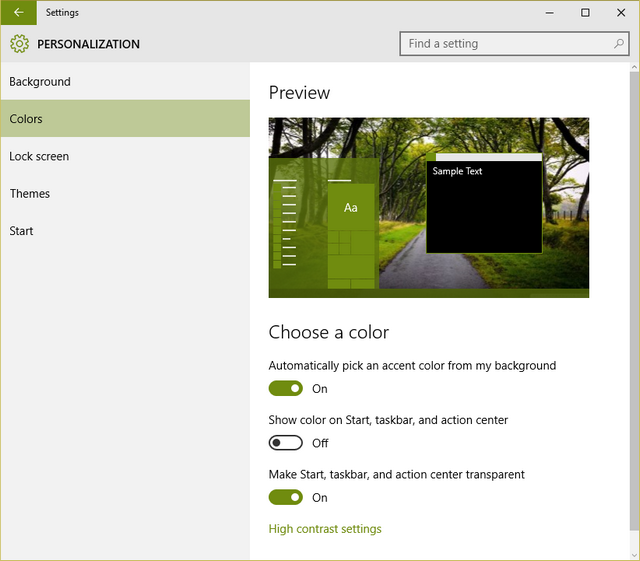Open the Start section
The image size is (640, 561).
pyautogui.click(x=125, y=231)
